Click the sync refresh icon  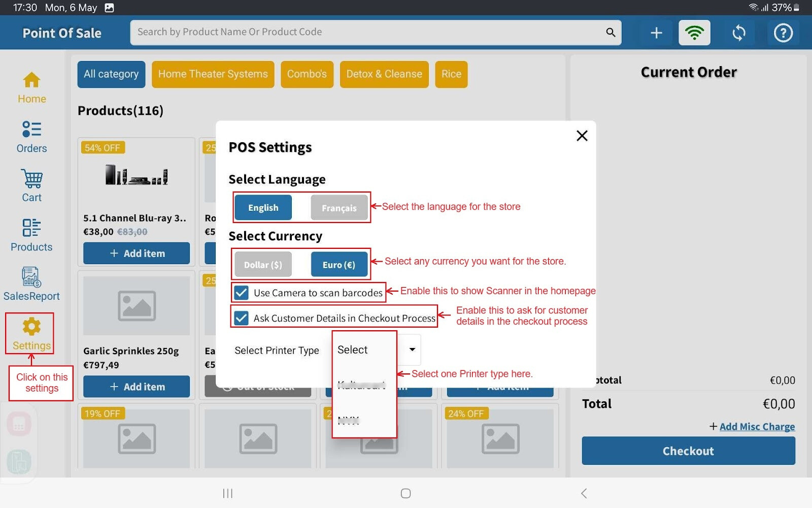(x=739, y=33)
